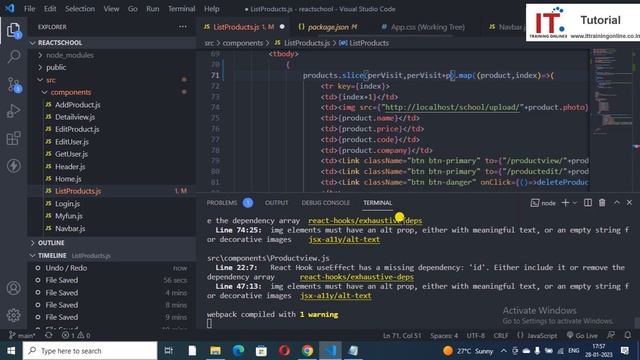Switch to DEBUG CONSOLE panel tab
This screenshot has width=640, height=360.
(325, 203)
